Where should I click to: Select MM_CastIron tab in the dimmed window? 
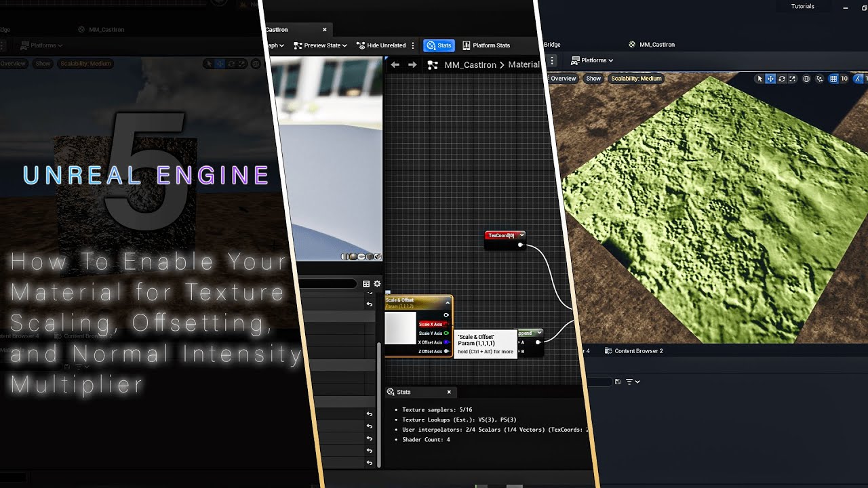[101, 30]
